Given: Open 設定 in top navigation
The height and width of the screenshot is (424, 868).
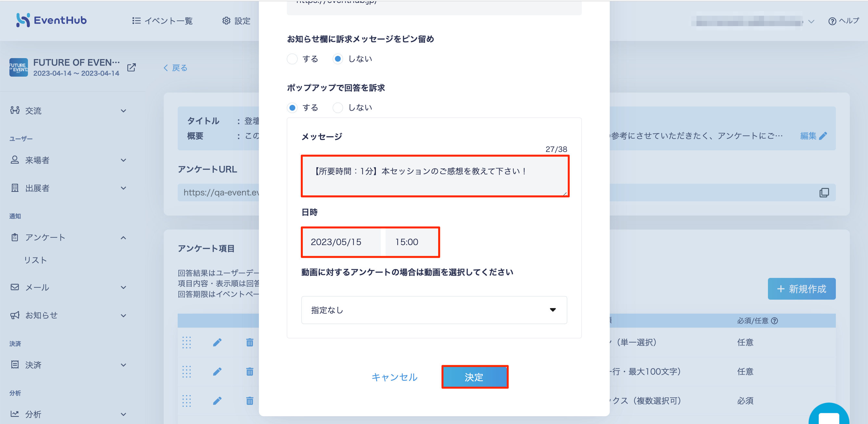Looking at the screenshot, I should click(x=236, y=21).
